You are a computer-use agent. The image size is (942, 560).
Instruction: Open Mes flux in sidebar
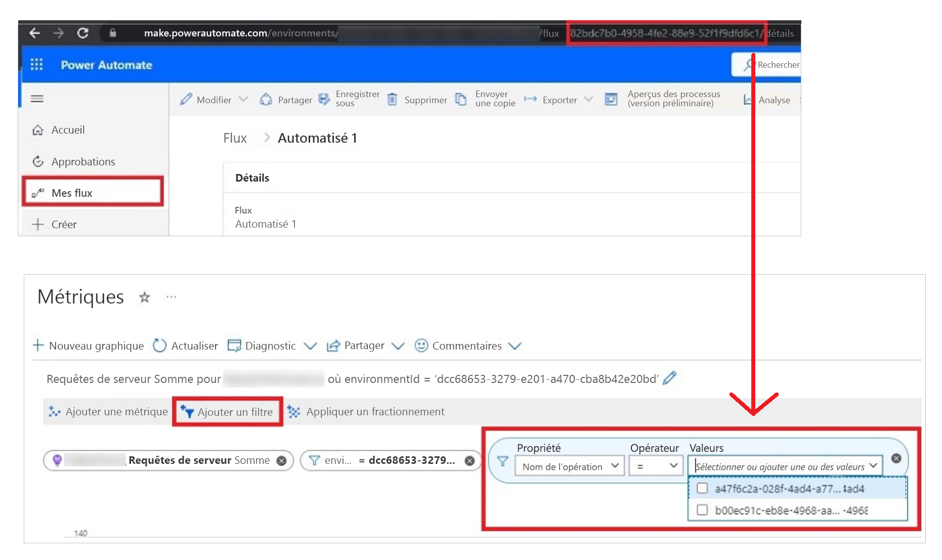pos(93,191)
